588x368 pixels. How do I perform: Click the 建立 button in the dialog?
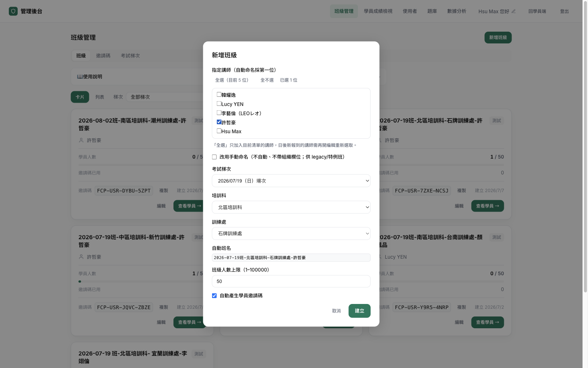point(359,311)
